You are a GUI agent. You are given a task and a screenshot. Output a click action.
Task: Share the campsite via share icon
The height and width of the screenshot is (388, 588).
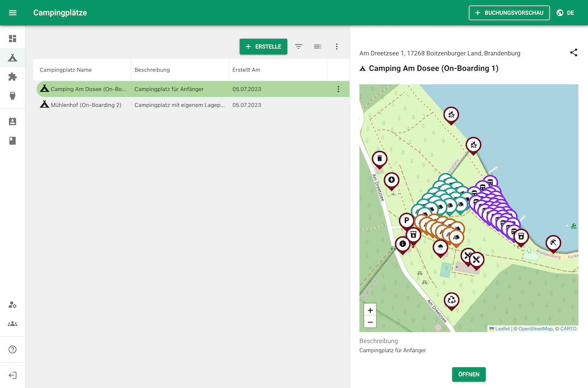[574, 52]
